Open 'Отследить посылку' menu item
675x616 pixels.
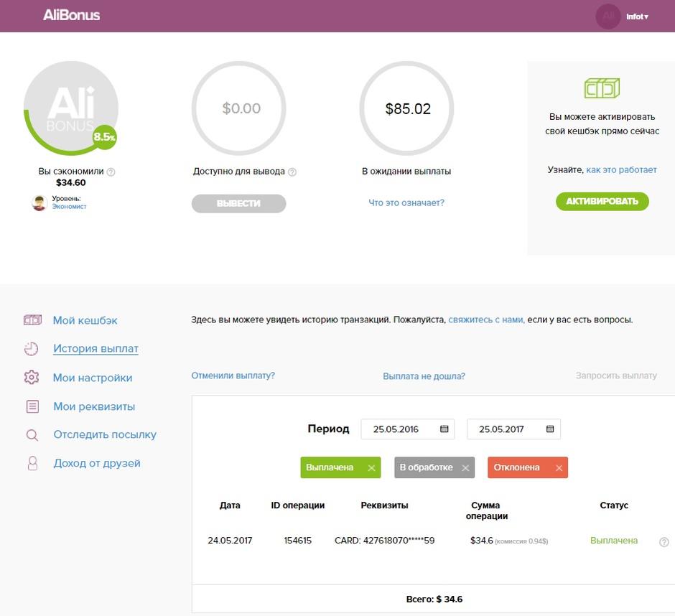pyautogui.click(x=105, y=435)
